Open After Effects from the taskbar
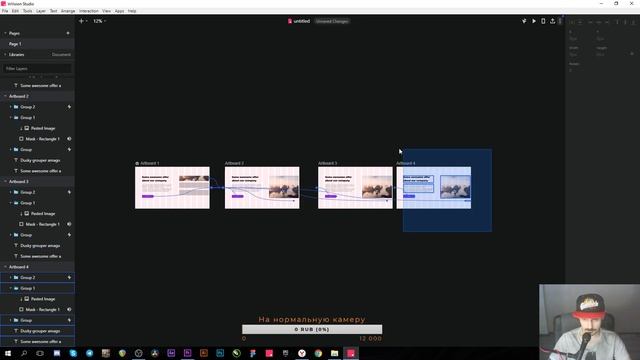Screen dimensions: 640x360 (171, 353)
